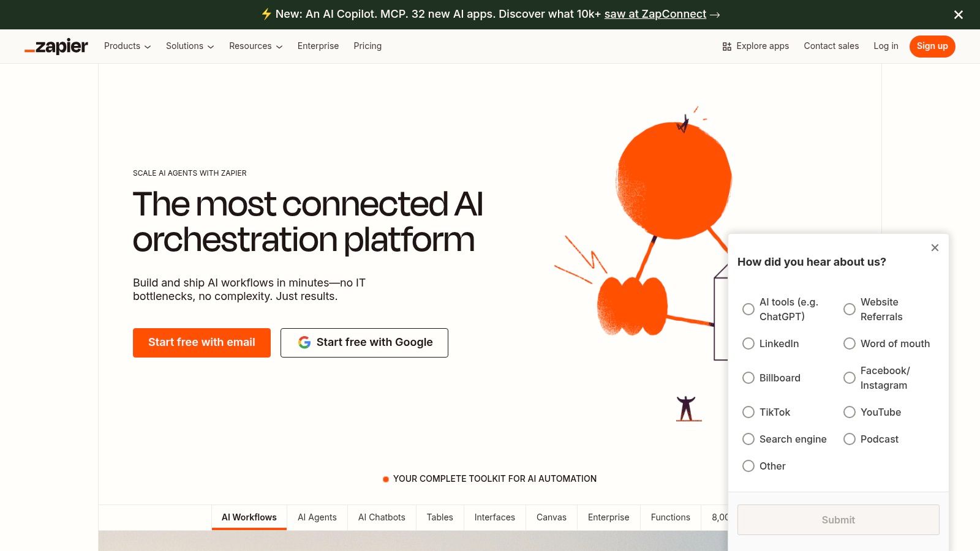Viewport: 980px width, 551px height.
Task: Open the Solutions dropdown
Action: [x=189, y=46]
